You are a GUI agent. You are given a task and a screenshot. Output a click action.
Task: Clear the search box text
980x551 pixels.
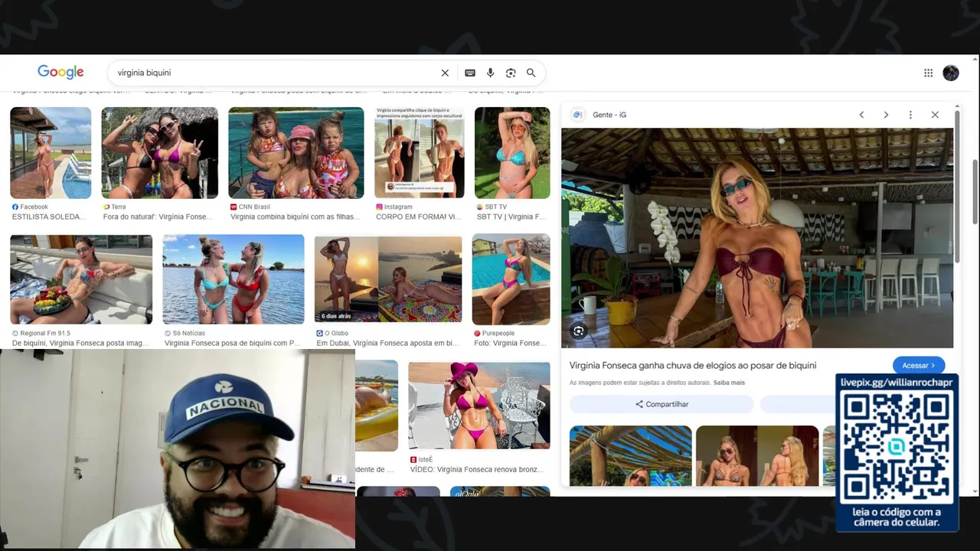[x=445, y=73]
